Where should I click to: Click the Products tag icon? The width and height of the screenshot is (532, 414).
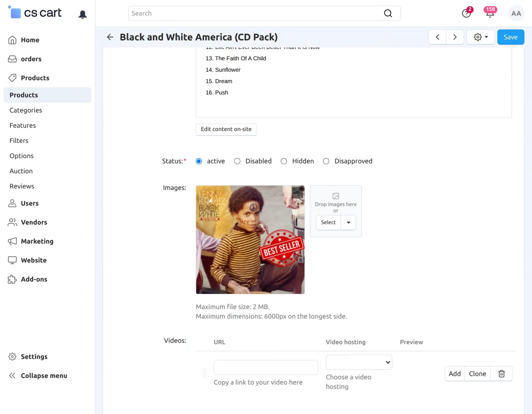click(12, 78)
